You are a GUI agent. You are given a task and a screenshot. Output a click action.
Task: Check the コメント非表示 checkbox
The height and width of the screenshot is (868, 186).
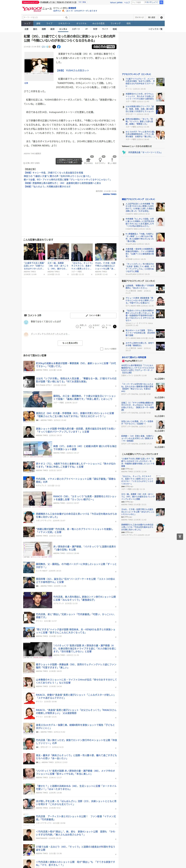point(102,349)
